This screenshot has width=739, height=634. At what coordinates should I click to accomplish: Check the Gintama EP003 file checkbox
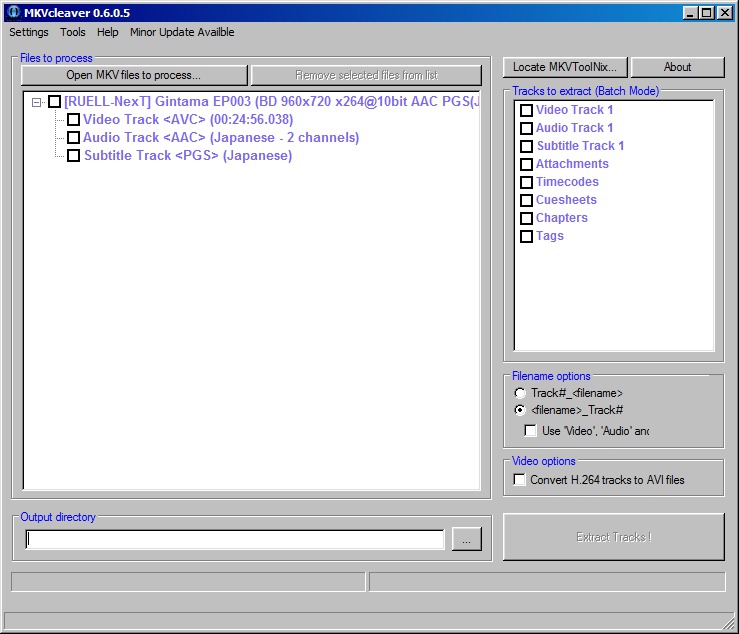pos(54,102)
